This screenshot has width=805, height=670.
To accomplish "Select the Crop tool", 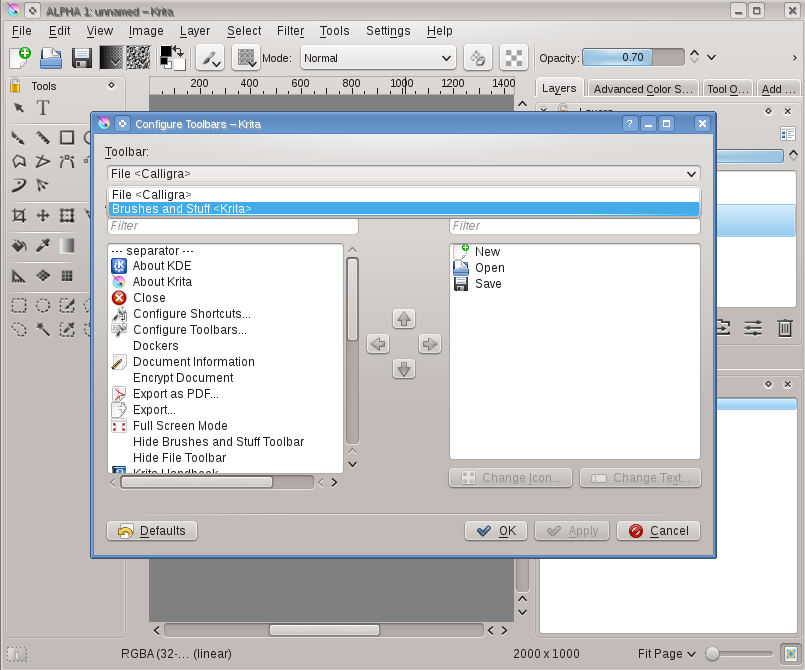I will (19, 215).
